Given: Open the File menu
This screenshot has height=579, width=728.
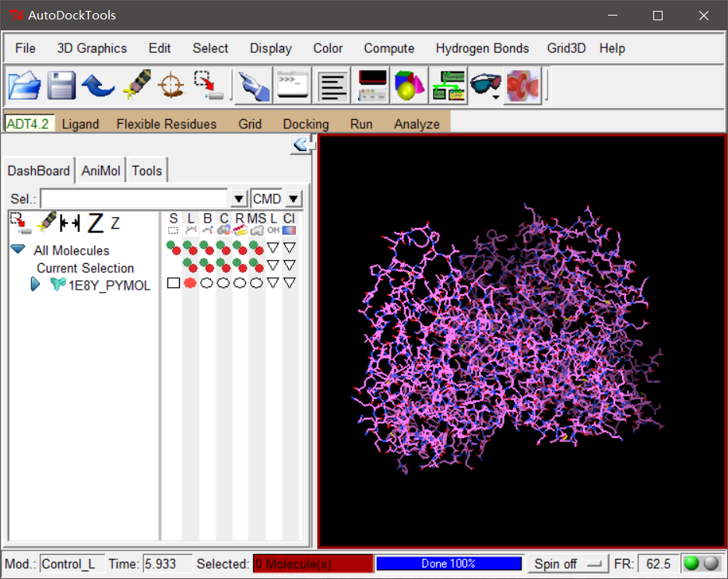Looking at the screenshot, I should coord(25,48).
